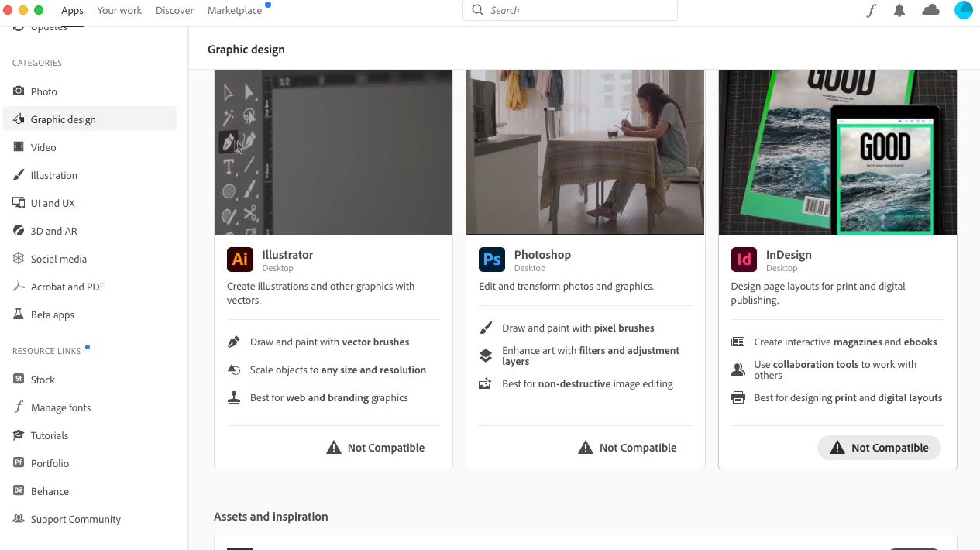Open the notifications bell
The height and width of the screenshot is (550, 980).
pos(899,10)
